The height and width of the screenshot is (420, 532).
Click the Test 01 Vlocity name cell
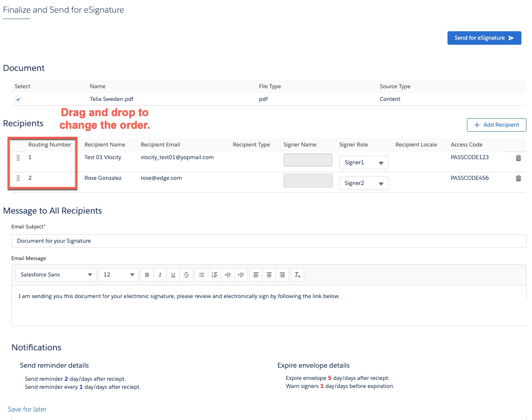103,157
